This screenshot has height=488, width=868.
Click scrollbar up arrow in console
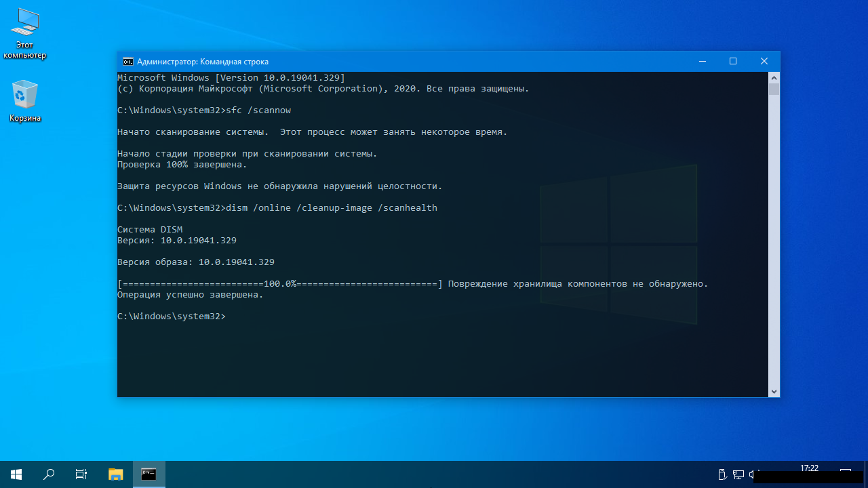tap(774, 77)
